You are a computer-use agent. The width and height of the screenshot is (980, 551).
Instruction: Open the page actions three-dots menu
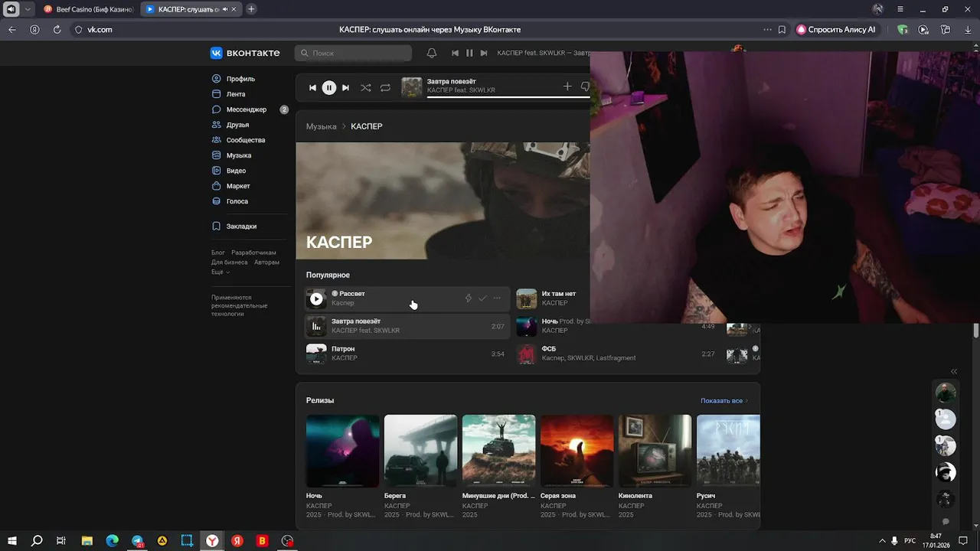[767, 29]
